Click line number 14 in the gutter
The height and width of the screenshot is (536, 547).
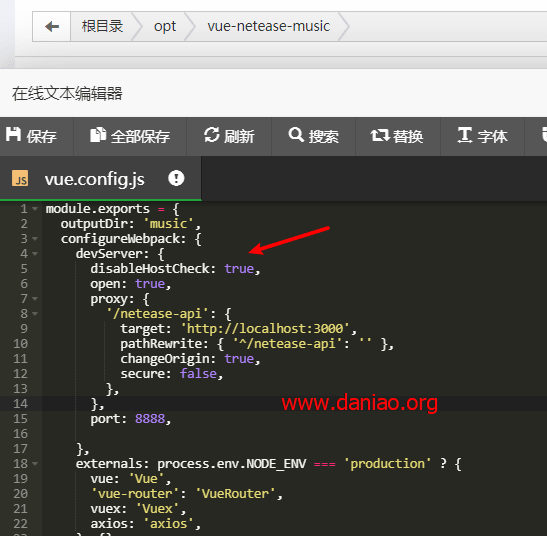point(20,404)
